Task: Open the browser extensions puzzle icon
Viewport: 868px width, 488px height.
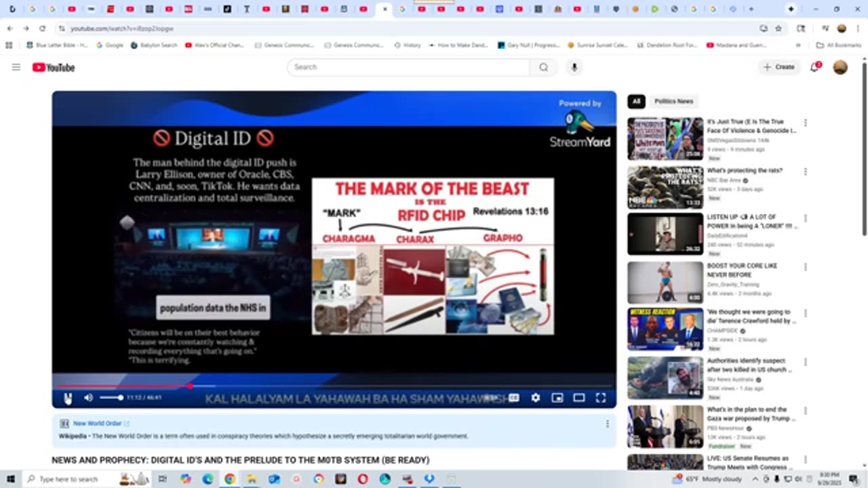Action: point(801,28)
